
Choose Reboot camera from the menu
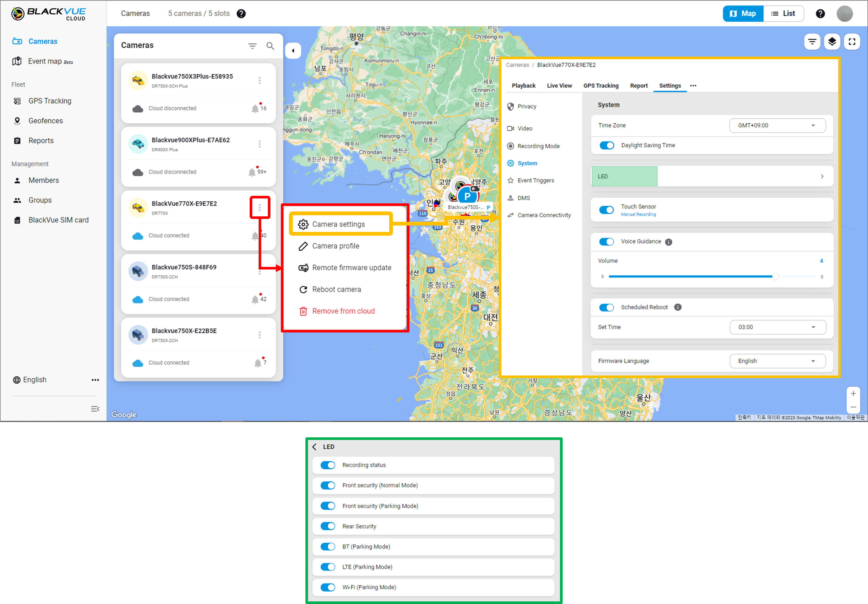click(330, 289)
